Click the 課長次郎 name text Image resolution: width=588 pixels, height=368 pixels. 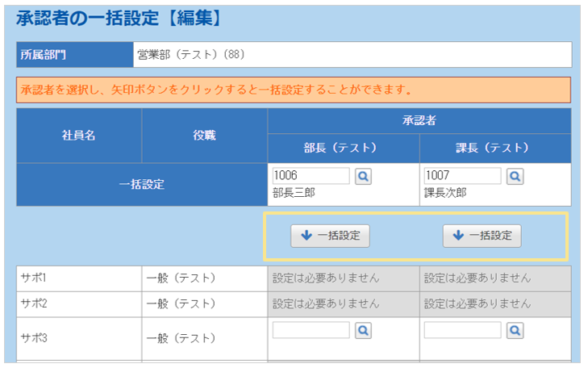(x=446, y=193)
